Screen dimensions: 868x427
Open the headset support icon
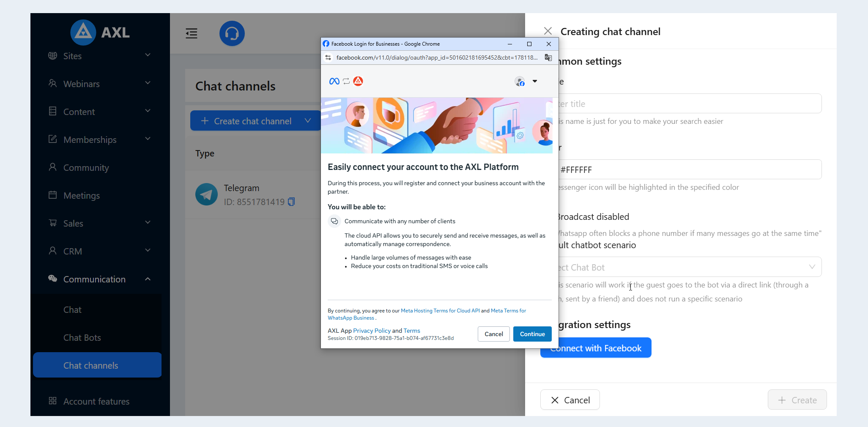coord(232,33)
